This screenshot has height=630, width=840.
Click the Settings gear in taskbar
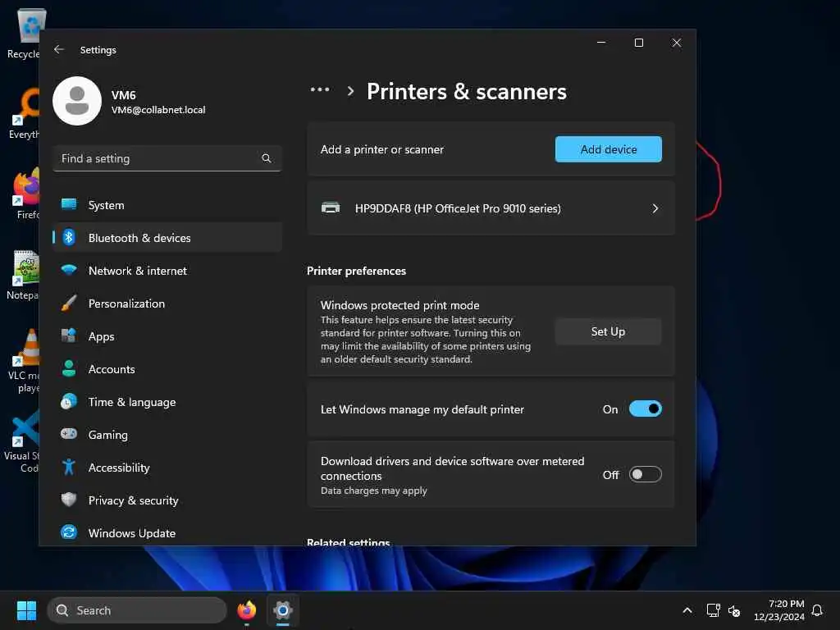tap(283, 610)
